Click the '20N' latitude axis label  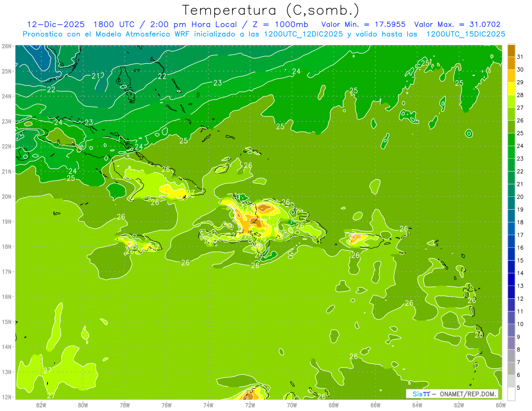coord(6,196)
